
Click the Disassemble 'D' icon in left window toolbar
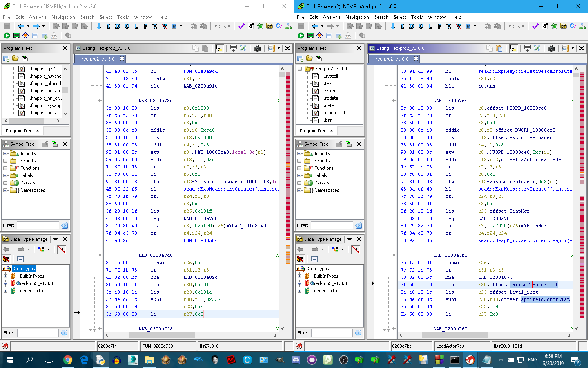coord(118,26)
